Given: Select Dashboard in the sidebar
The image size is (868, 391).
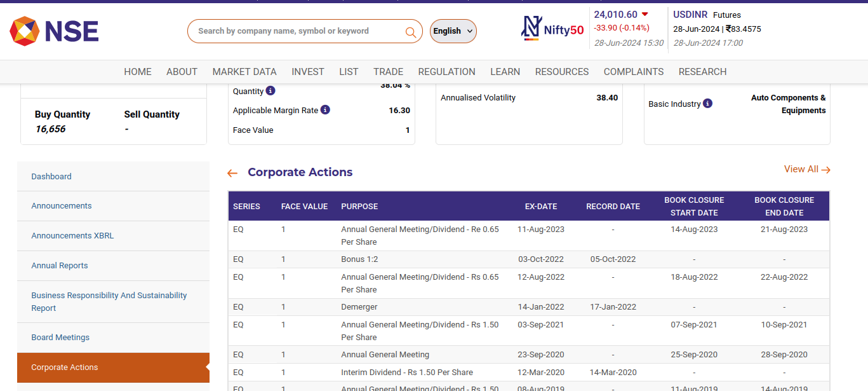Looking at the screenshot, I should click(x=51, y=176).
